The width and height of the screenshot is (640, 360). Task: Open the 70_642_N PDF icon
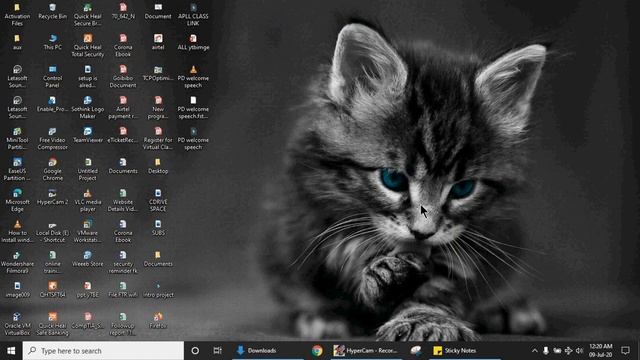tap(123, 11)
